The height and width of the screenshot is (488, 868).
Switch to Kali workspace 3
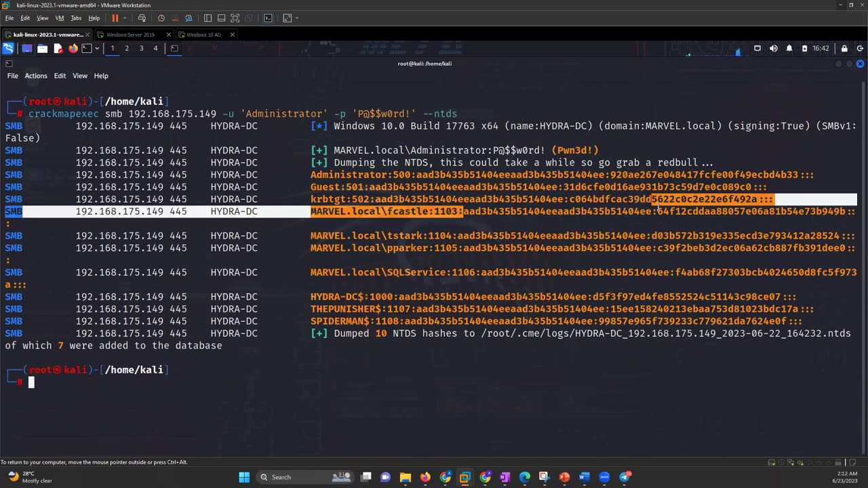click(141, 48)
